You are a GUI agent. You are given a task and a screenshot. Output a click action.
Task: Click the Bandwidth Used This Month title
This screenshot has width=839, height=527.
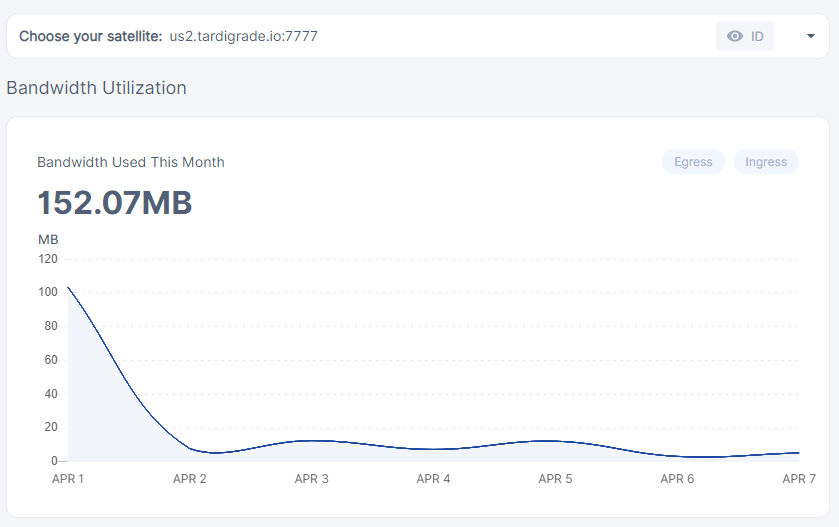click(x=131, y=162)
